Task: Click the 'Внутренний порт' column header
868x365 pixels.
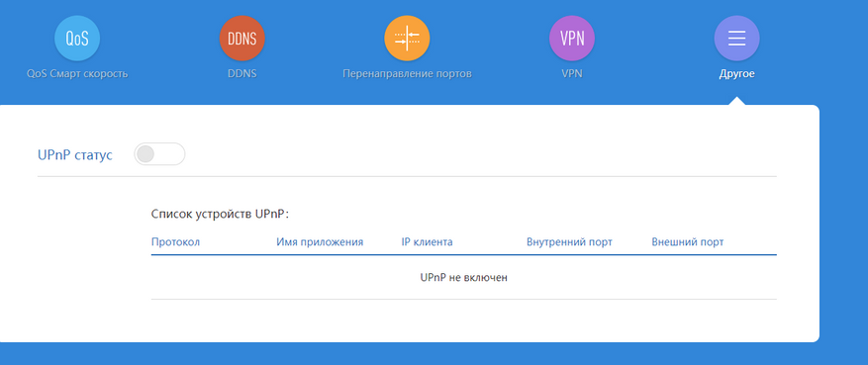Action: 570,242
